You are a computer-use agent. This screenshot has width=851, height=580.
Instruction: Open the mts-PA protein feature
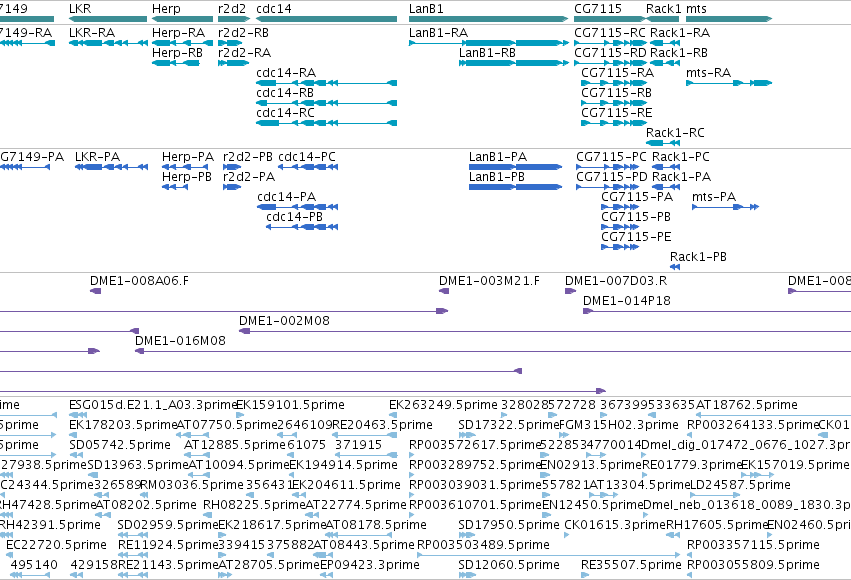pos(725,207)
